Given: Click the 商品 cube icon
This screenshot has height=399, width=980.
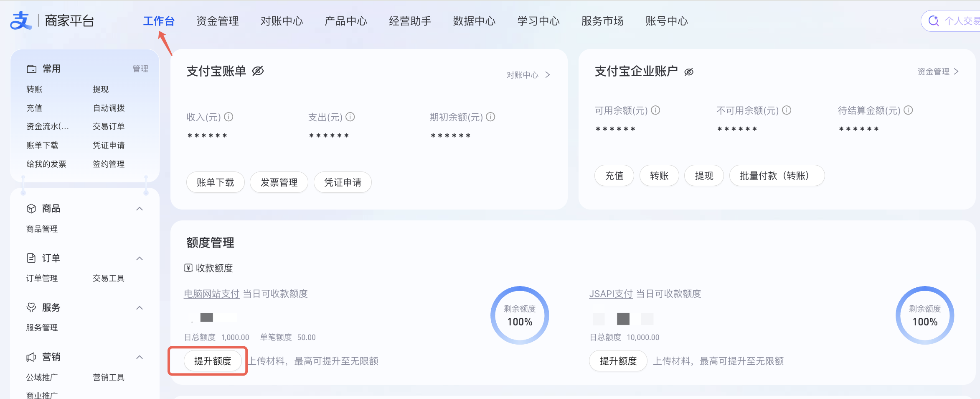Looking at the screenshot, I should click(x=31, y=209).
